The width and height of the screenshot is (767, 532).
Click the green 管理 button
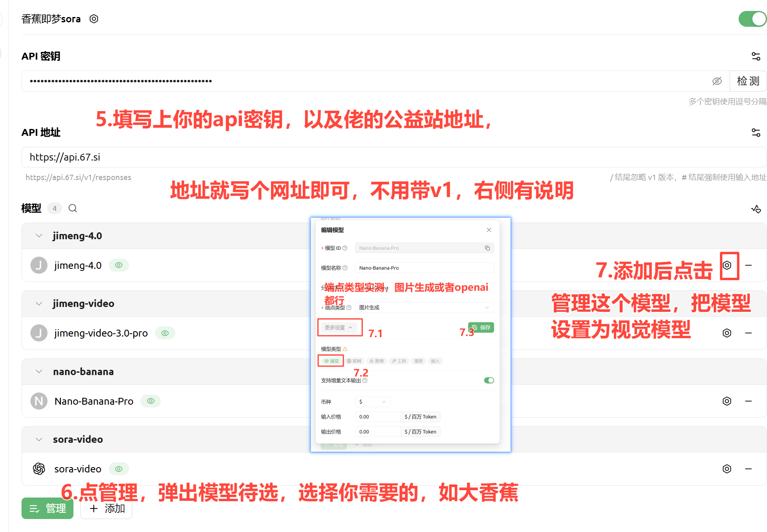point(47,508)
